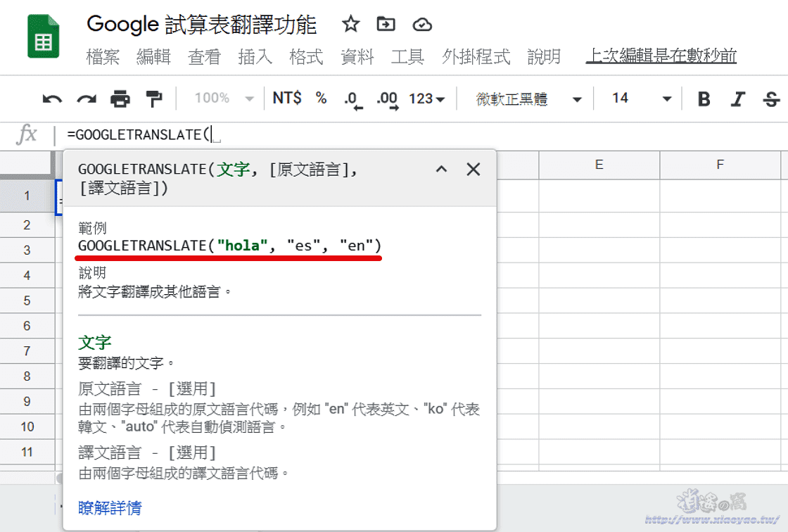Open the Google Sheets home icon
This screenshot has height=532, width=788.
coord(43,36)
